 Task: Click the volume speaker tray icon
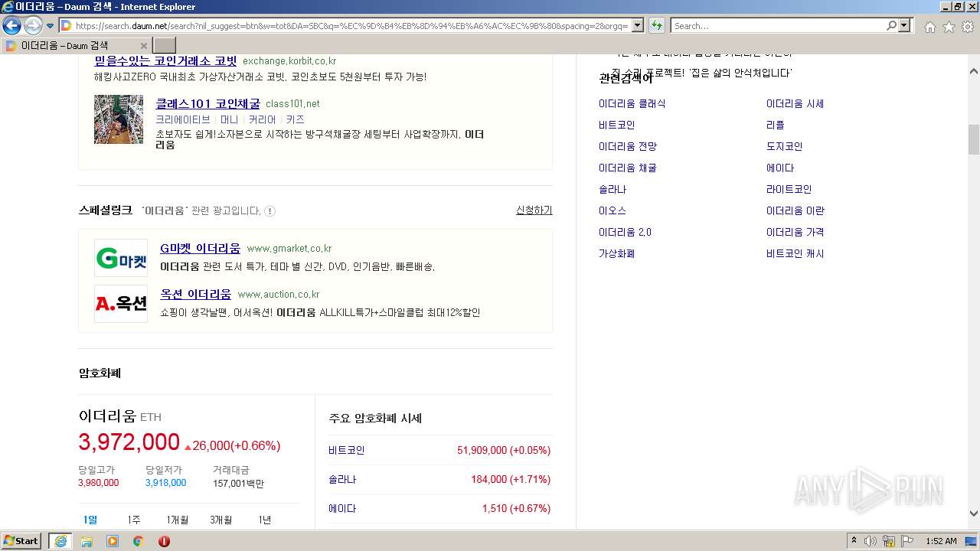click(871, 541)
